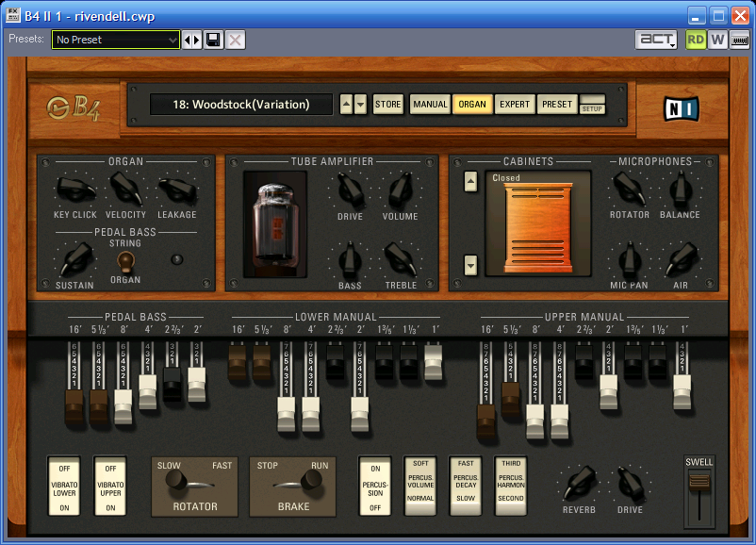Click the Rotator microphone knob
Viewport: 756px width, 545px height.
pyautogui.click(x=629, y=190)
